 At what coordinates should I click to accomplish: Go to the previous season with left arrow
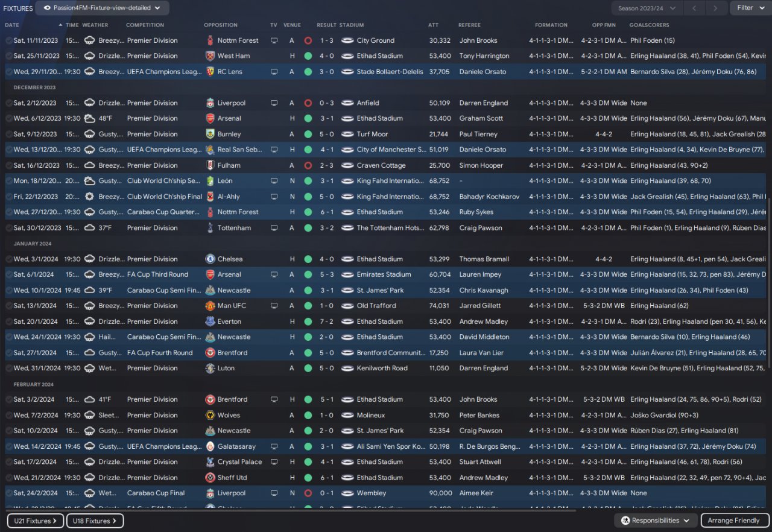(x=694, y=8)
